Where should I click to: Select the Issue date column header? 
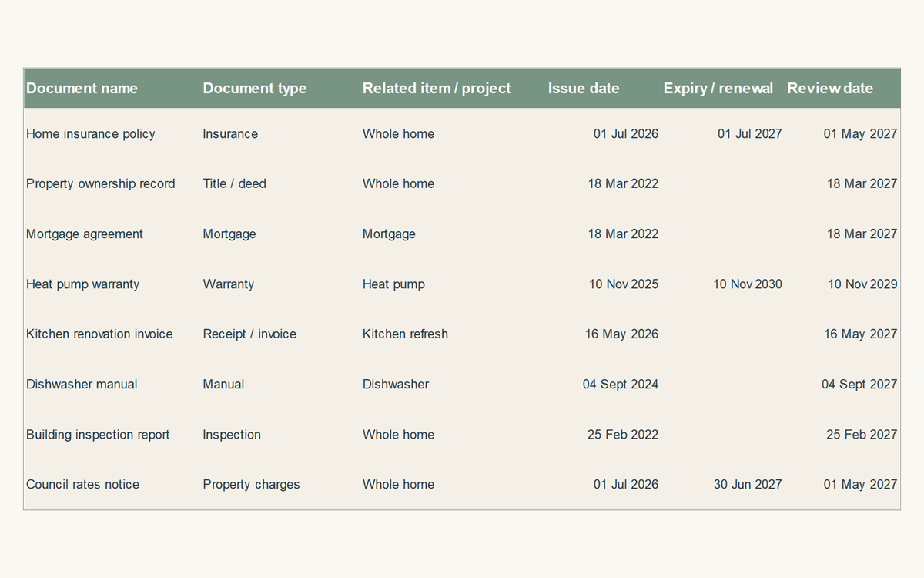click(584, 88)
